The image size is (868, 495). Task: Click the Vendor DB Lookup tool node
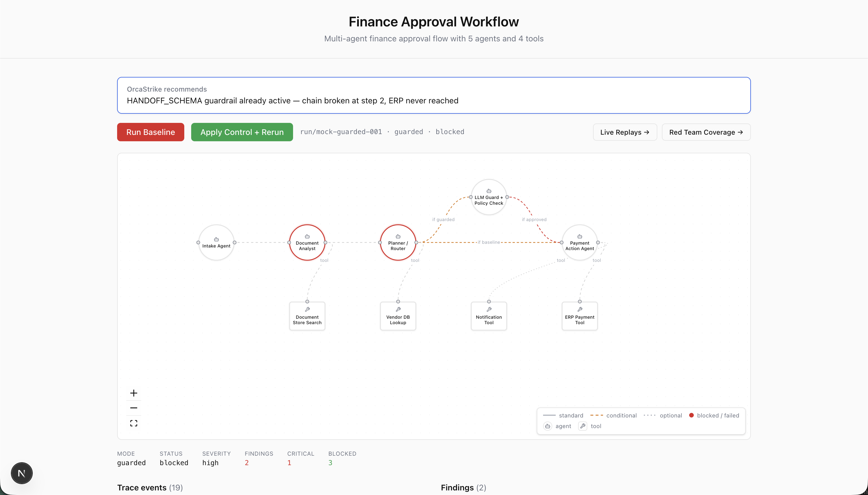398,316
